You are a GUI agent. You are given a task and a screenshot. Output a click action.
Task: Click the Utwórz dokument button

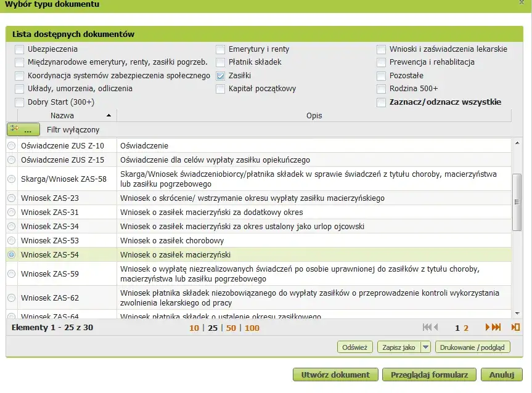(x=335, y=375)
